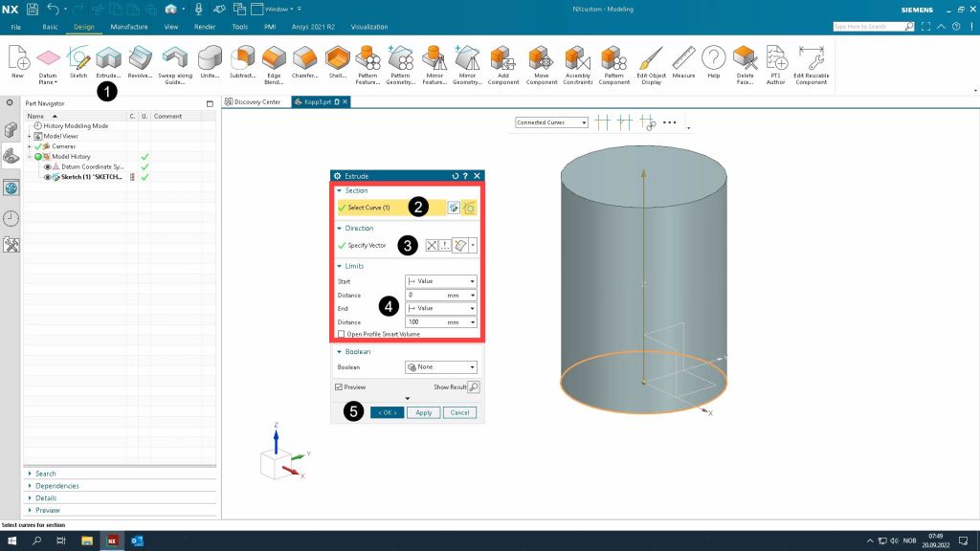Switch to the Manufacture ribbon tab
Viewport: 980px width, 551px height.
[x=128, y=27]
